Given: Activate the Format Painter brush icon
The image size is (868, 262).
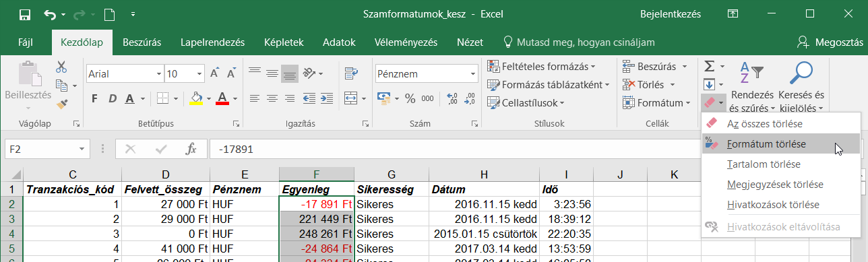Looking at the screenshot, I should click(61, 104).
